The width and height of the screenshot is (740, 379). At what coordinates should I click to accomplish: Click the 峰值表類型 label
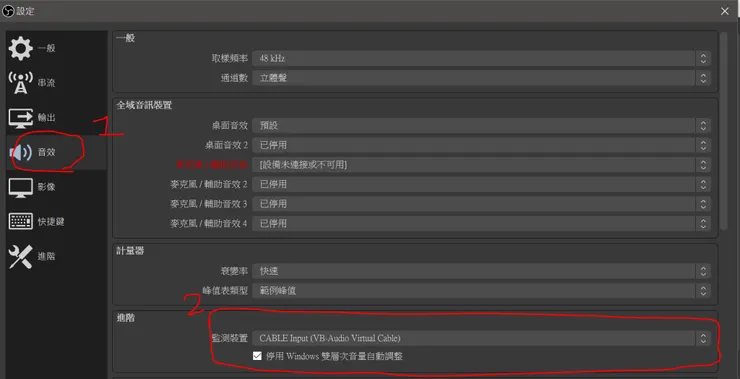(x=225, y=291)
